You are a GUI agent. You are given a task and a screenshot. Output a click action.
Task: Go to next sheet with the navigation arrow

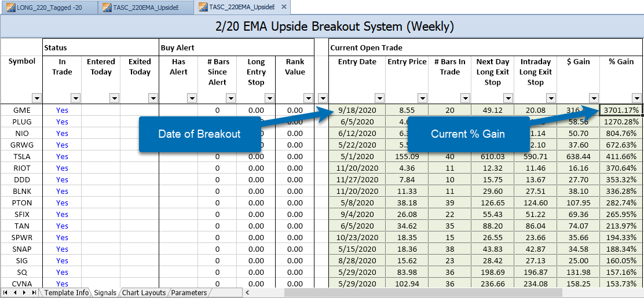point(24,293)
